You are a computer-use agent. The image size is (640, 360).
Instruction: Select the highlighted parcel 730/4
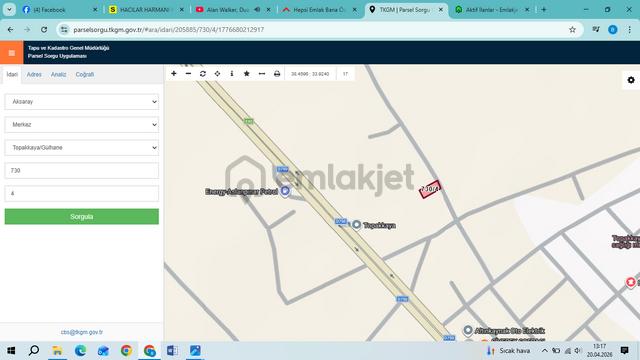point(430,189)
